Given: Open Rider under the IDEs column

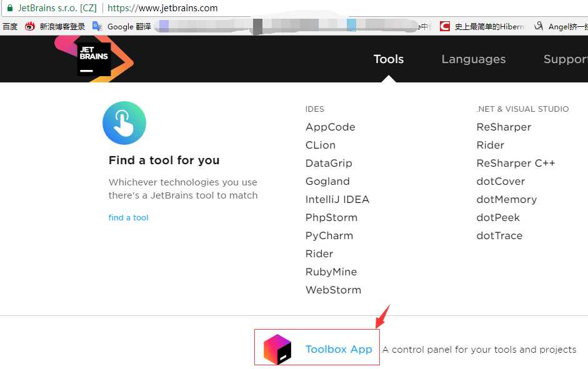Looking at the screenshot, I should tap(319, 253).
